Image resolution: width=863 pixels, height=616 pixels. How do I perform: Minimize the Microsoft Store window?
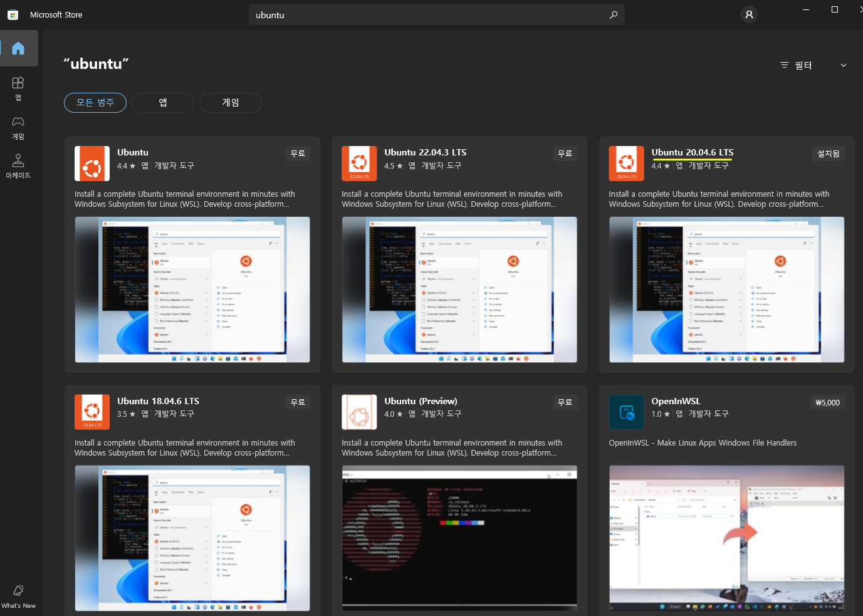[806, 9]
